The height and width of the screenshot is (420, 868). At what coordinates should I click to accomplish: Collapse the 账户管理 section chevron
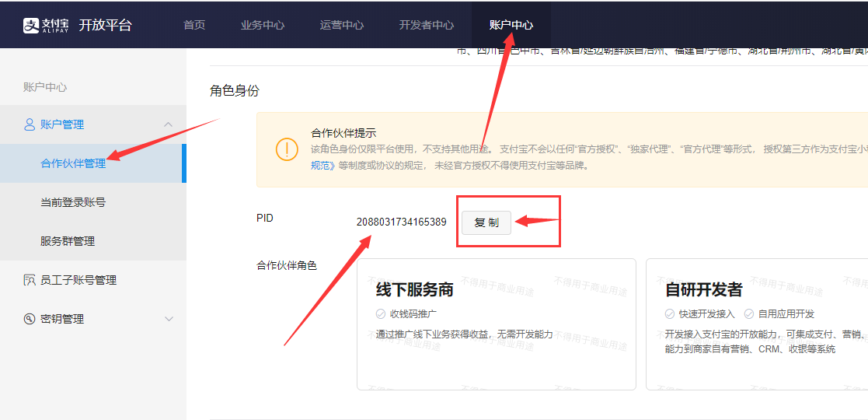pyautogui.click(x=169, y=124)
